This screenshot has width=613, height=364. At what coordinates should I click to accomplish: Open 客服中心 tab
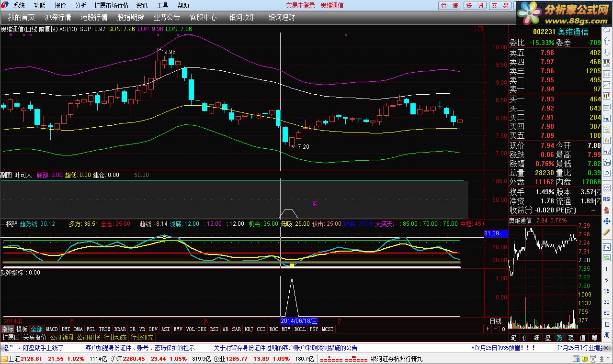[203, 17]
